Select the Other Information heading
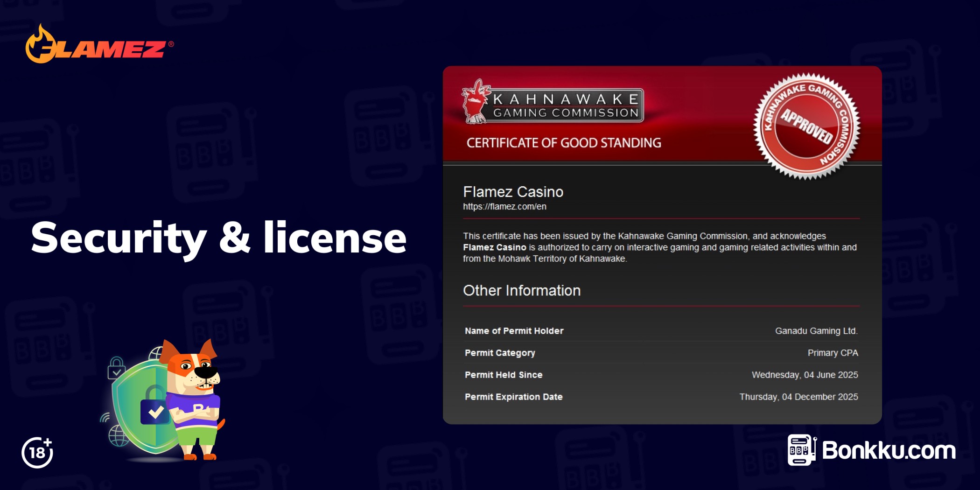Screen dimensions: 980x490 521,291
